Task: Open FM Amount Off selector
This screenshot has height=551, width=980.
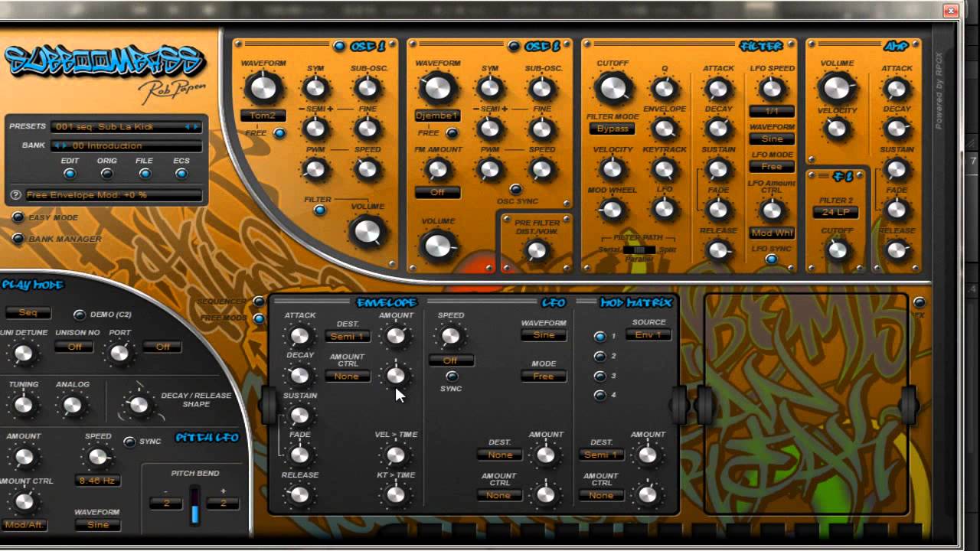Action: pos(437,192)
